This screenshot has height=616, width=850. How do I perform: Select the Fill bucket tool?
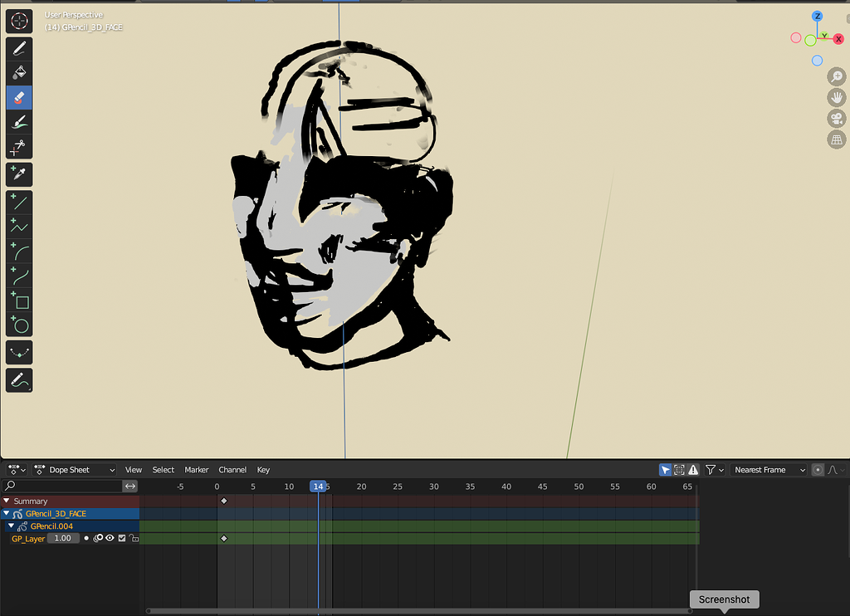pyautogui.click(x=19, y=73)
